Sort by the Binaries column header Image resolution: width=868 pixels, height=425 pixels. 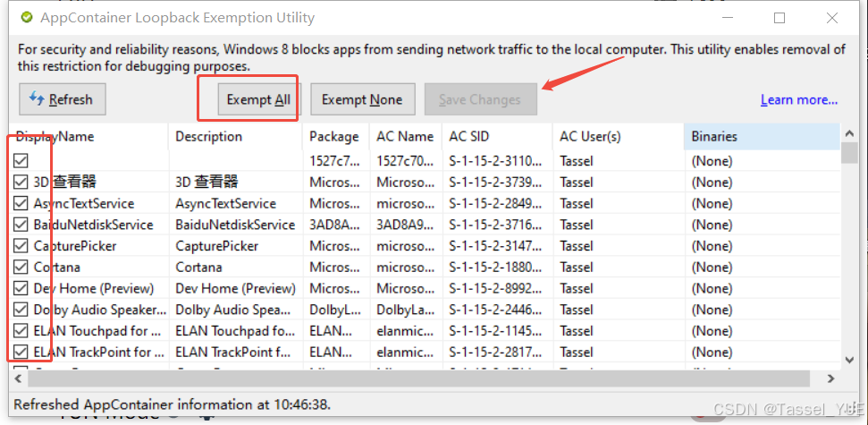(762, 136)
